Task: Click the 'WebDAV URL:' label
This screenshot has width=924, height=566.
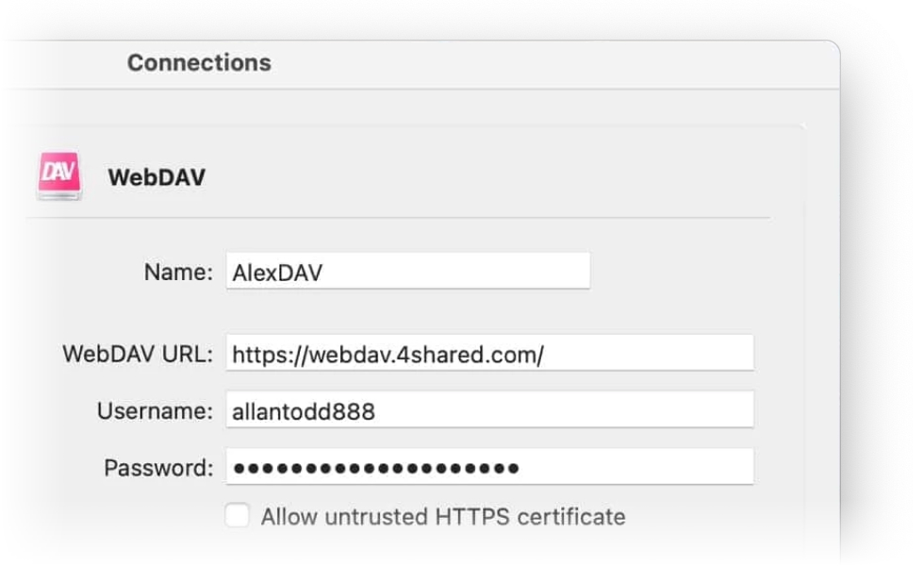Action: point(138,354)
